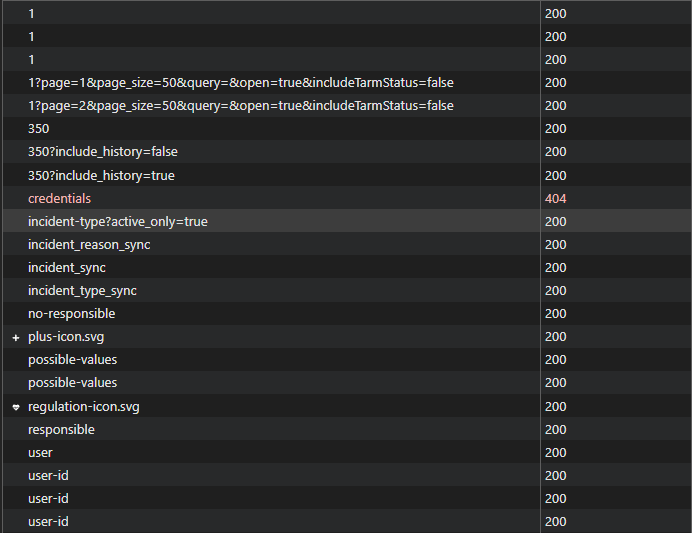
Task: Click the first possible-values request
Action: [x=72, y=360]
